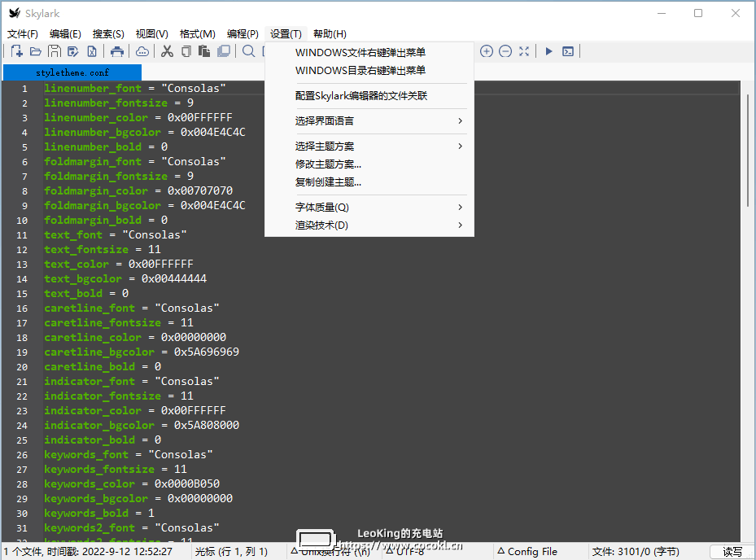Click 修改主题方案... menu entry
The height and width of the screenshot is (560, 756).
click(x=369, y=164)
